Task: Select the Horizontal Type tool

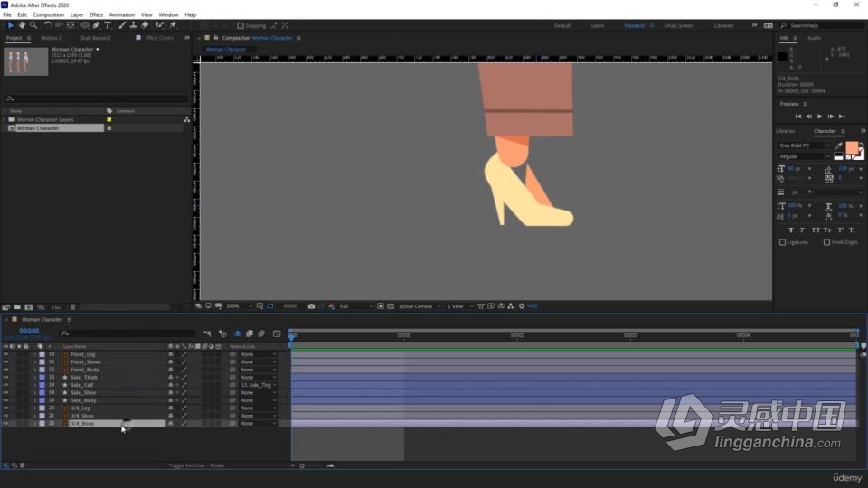Action: click(108, 25)
